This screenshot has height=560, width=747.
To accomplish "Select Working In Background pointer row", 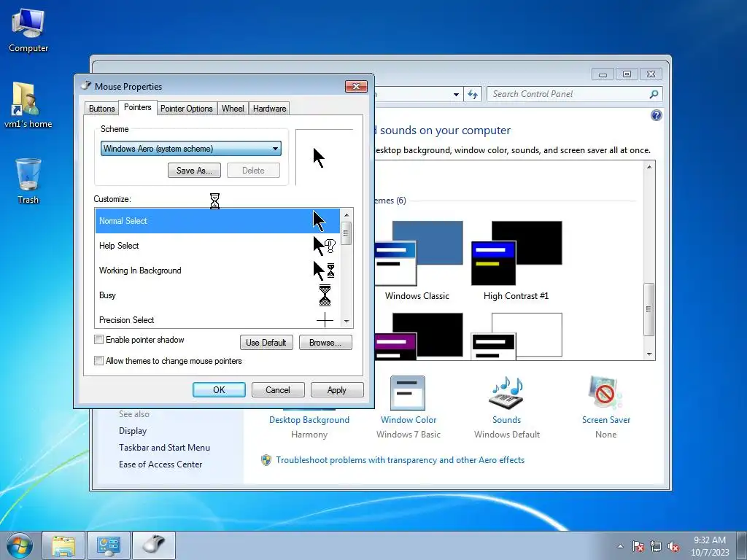I will click(217, 271).
